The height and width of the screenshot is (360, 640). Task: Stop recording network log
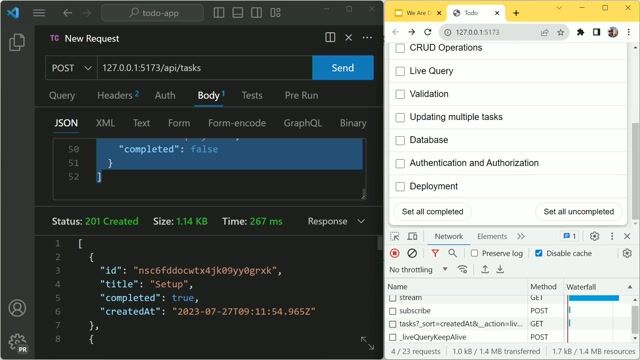[x=395, y=253]
